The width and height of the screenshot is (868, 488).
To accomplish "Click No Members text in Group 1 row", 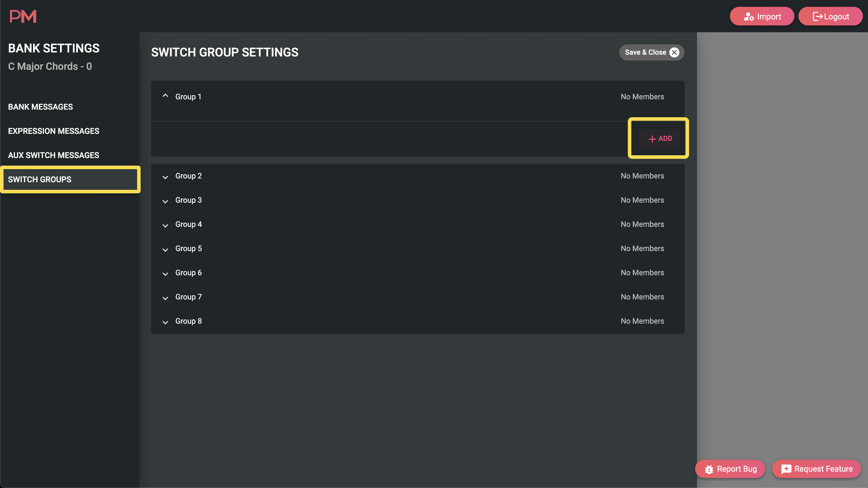I will 642,97.
